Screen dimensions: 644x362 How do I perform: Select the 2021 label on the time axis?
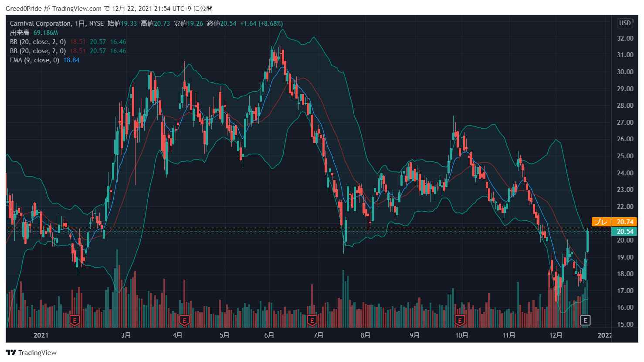[x=41, y=335]
